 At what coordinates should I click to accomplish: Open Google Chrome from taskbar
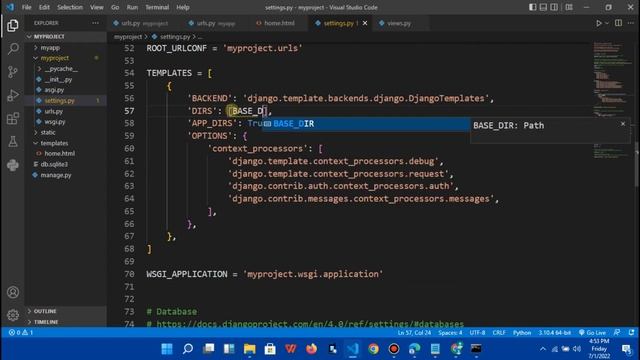coord(373,349)
